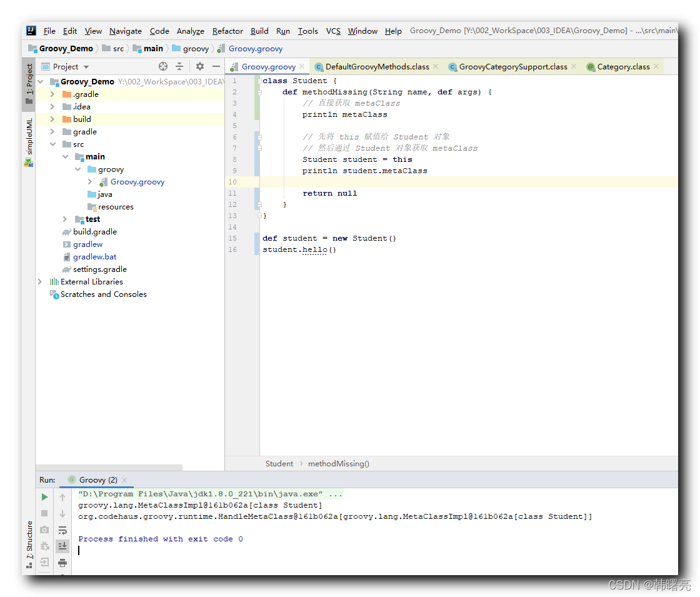
Task: Collapse the Groovy_Demo root node
Action: coord(41,82)
